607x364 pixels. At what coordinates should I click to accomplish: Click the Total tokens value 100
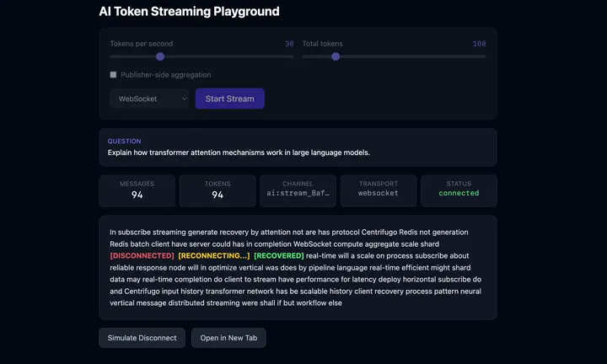[479, 44]
